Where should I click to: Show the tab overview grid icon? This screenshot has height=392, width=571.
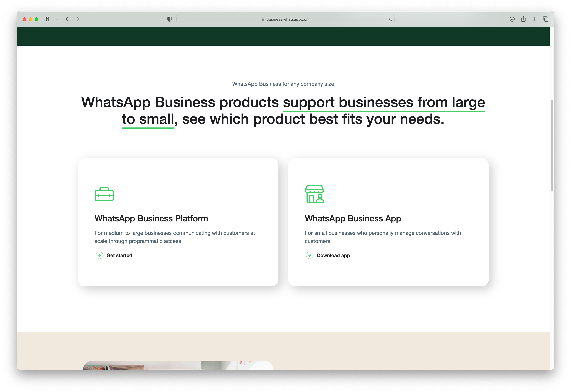pos(545,19)
